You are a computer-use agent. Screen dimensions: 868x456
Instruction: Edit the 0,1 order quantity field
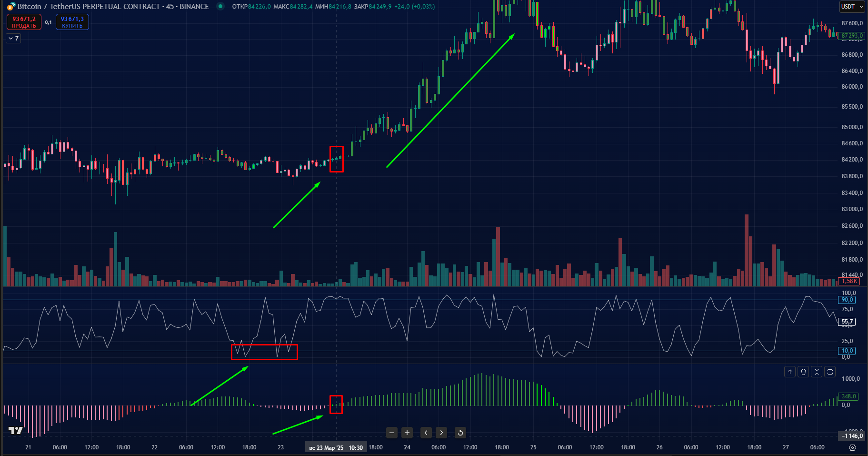click(49, 22)
